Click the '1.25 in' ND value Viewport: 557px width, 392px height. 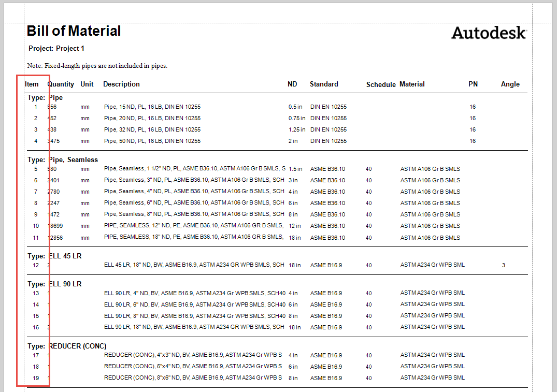297,129
